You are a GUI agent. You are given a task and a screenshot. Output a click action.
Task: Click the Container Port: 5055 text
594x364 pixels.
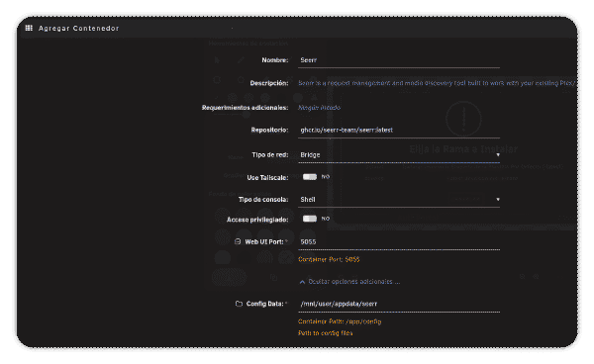329,259
